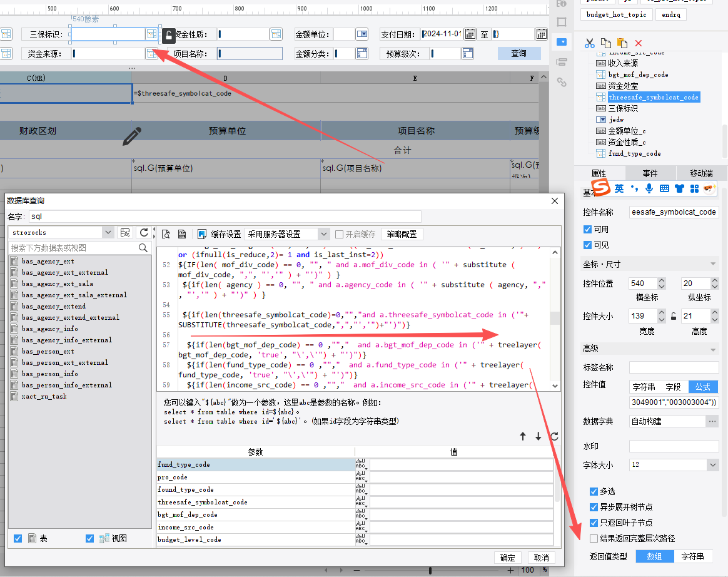Viewport: 728px width, 577px height.
Task: Switch to the 事件 tab
Action: (650, 173)
